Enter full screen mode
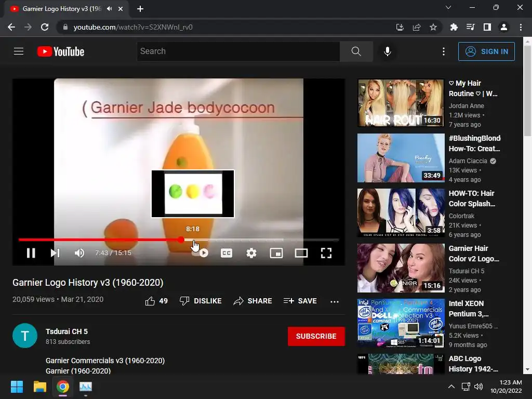This screenshot has height=399, width=532. click(326, 253)
